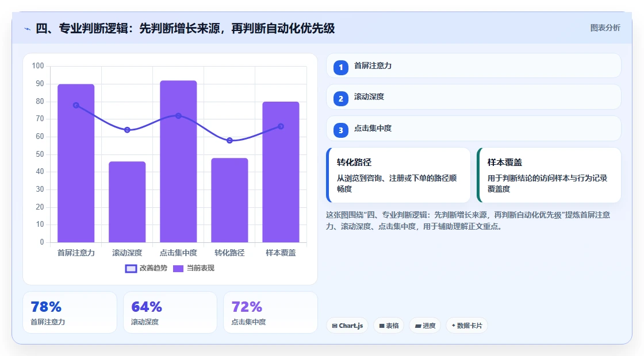Image resolution: width=644 pixels, height=356 pixels.
Task: Click the 转化路径 bar in chart
Action: (229, 200)
